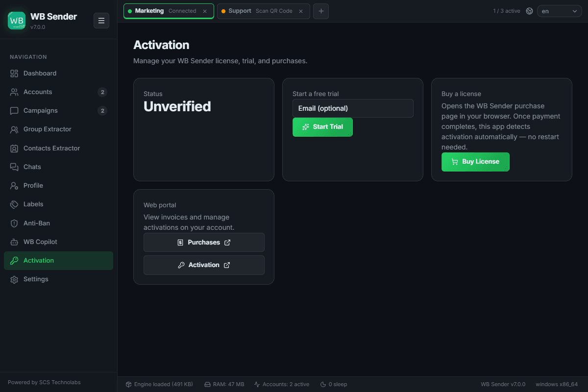Image resolution: width=588 pixels, height=392 pixels.
Task: Click the Contacts Extractor icon
Action: 14,148
